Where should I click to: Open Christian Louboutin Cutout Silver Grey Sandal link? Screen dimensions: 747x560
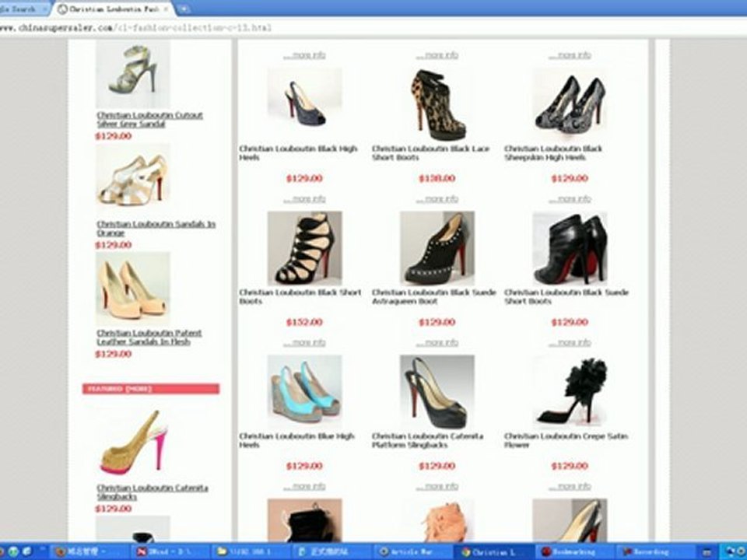(149, 120)
